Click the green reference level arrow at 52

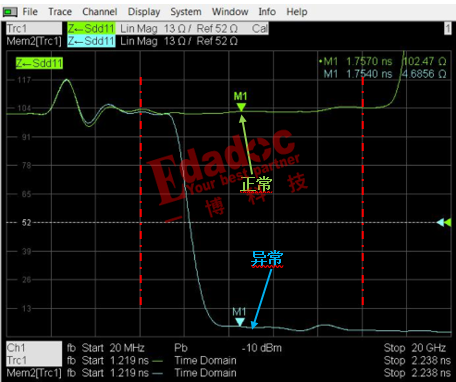tap(448, 222)
